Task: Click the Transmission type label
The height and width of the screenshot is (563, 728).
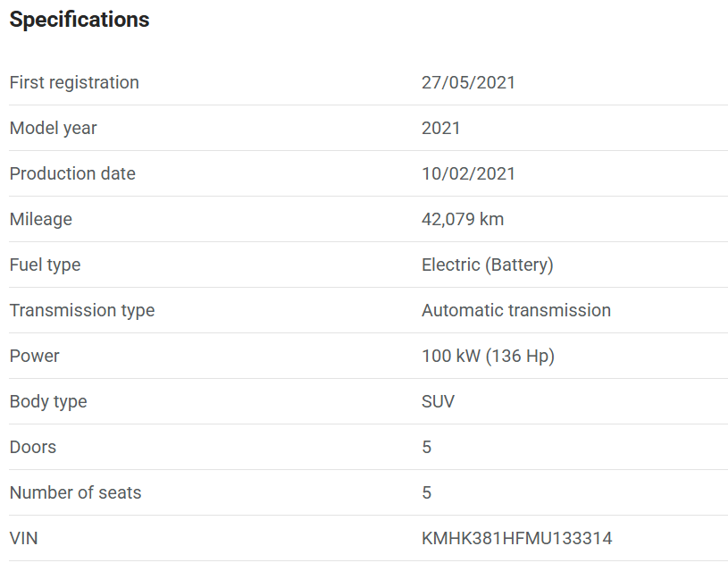Action: 82,310
